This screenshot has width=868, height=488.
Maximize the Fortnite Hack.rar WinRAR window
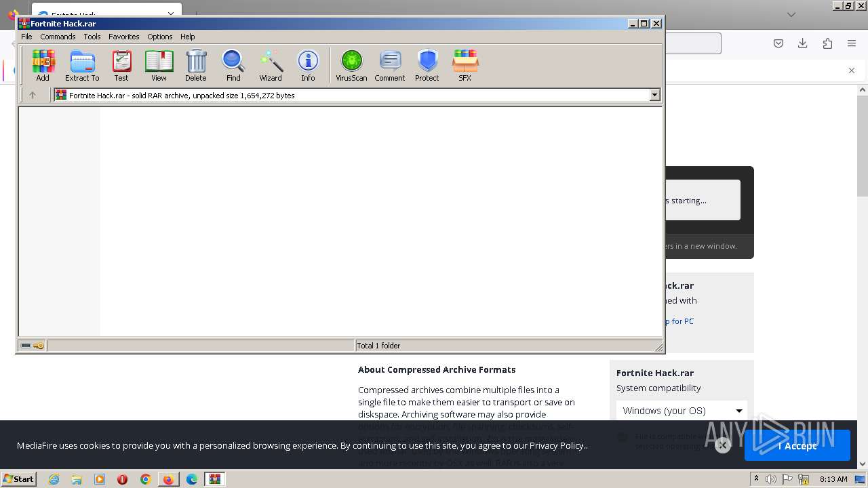[644, 24]
